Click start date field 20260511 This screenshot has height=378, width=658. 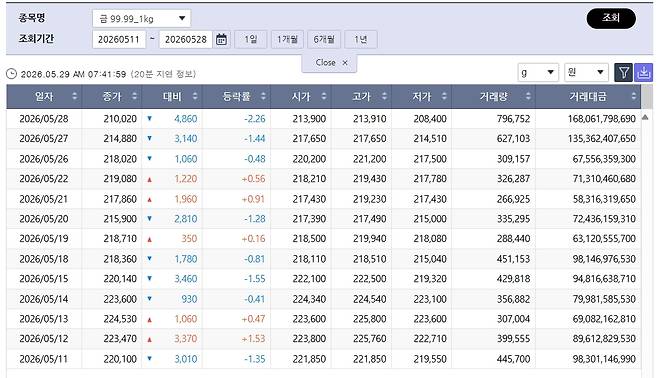pos(119,39)
